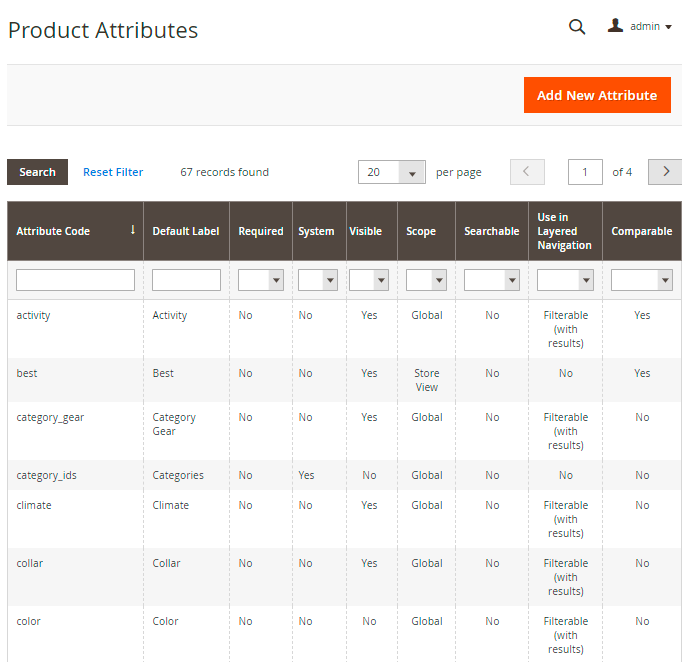Open the admin user account menu
Viewport: 682px width, 662px height.
pos(641,27)
